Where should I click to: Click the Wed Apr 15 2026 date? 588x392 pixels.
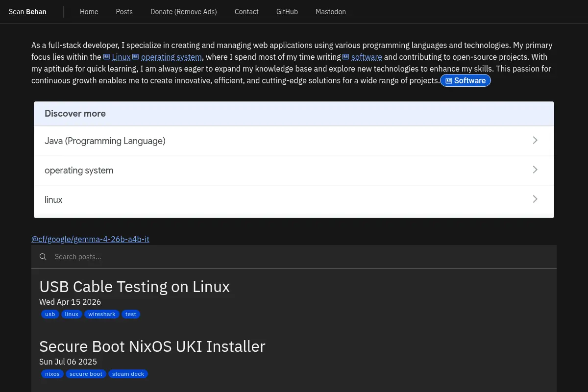[70, 302]
